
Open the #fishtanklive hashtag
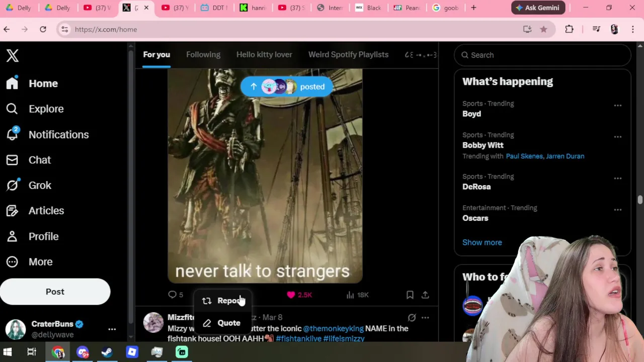coord(298,339)
